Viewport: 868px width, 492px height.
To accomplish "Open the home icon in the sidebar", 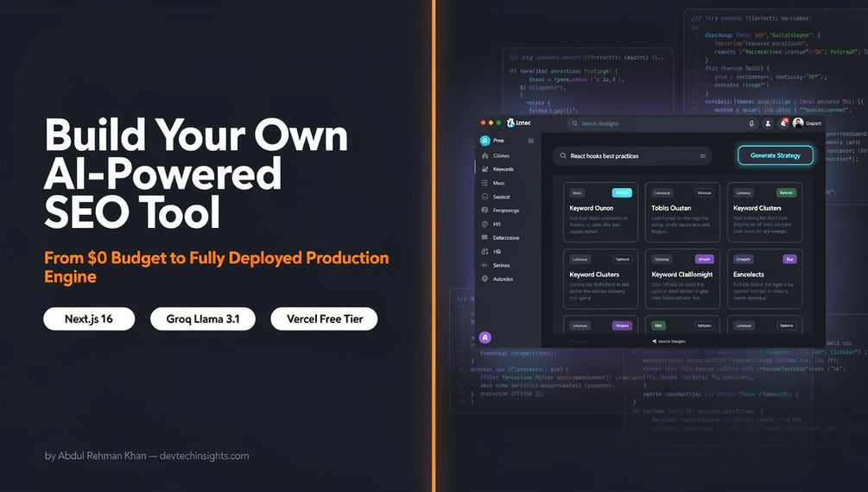I will tap(485, 155).
